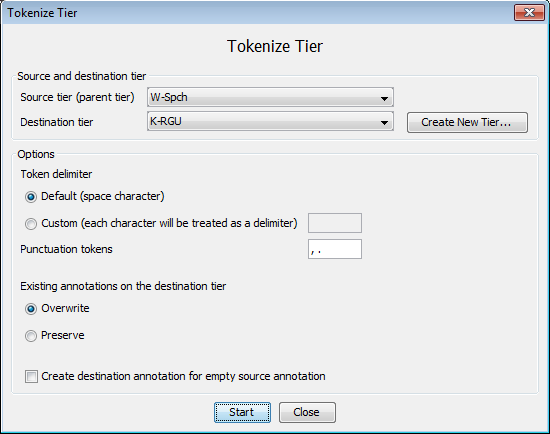Open the Source tier dropdown showing W-Spch
Viewport: 550px width, 434px height.
click(x=270, y=97)
